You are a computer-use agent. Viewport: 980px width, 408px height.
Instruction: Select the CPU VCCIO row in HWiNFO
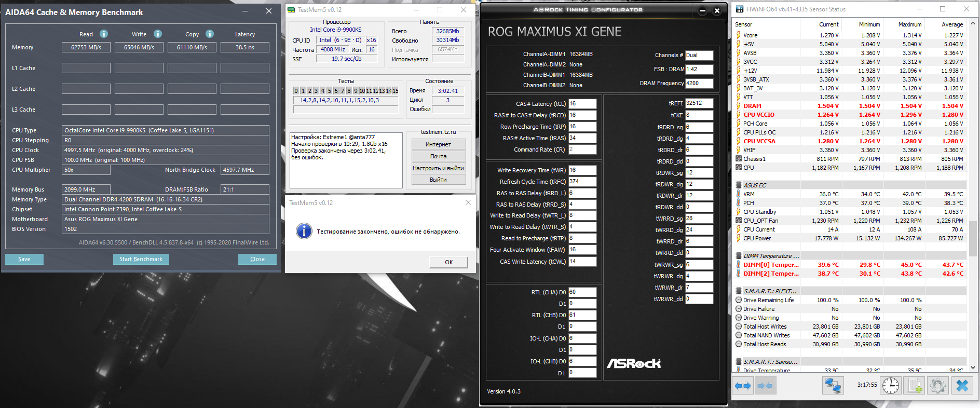point(850,115)
